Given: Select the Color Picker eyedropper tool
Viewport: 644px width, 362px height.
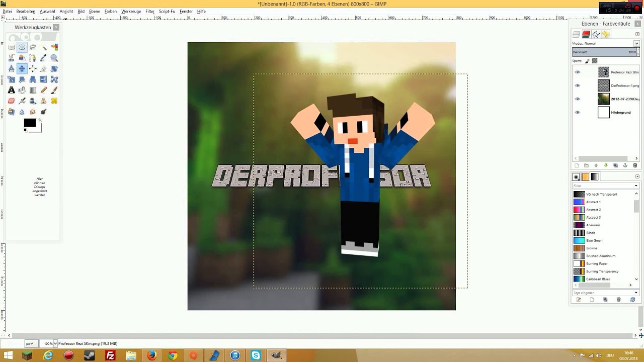Looking at the screenshot, I should [44, 58].
